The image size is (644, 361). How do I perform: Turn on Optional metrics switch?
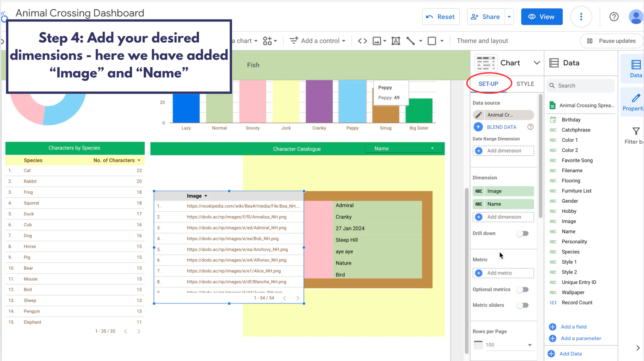(522, 290)
